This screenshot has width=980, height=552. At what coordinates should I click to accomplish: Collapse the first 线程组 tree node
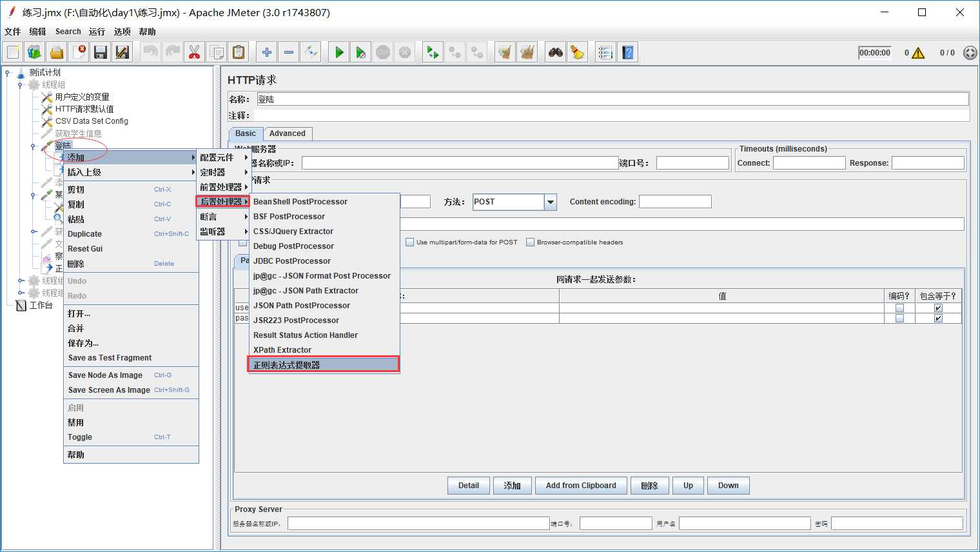pyautogui.click(x=21, y=85)
